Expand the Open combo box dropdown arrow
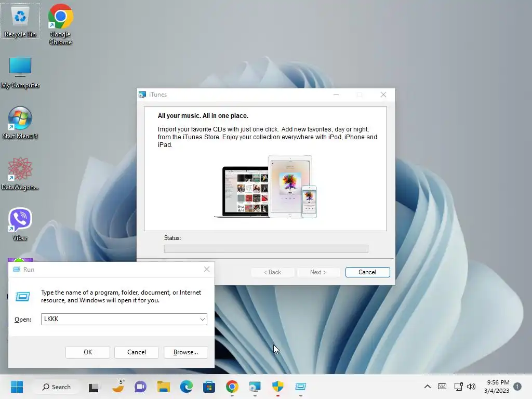The height and width of the screenshot is (399, 532). pyautogui.click(x=202, y=320)
